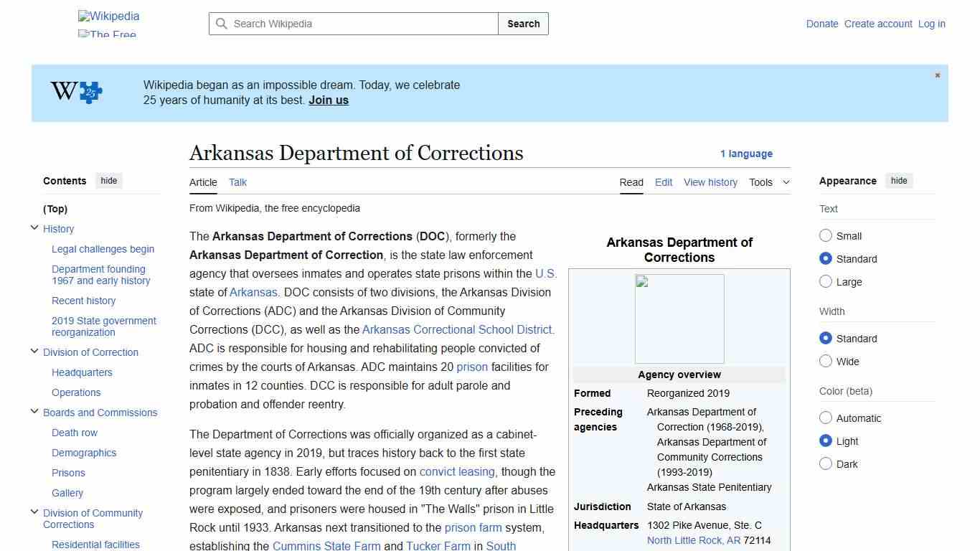The image size is (980, 551).
Task: Hide the Contents sidebar
Action: tap(108, 181)
